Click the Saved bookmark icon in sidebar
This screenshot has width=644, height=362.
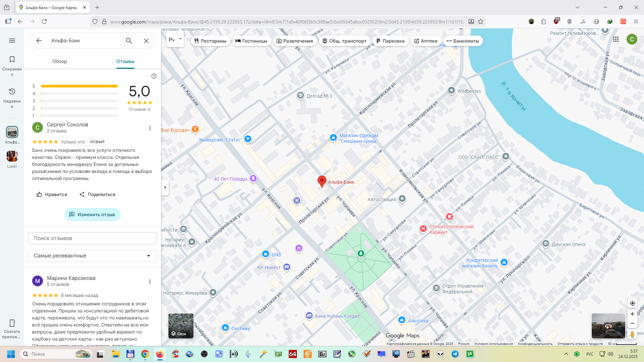12,60
